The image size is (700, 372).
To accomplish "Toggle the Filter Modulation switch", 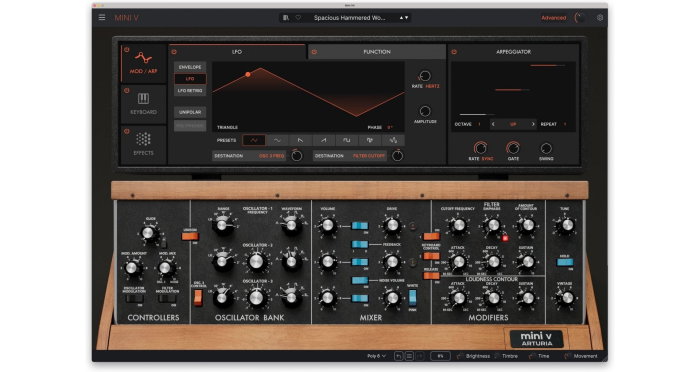I will (x=167, y=299).
